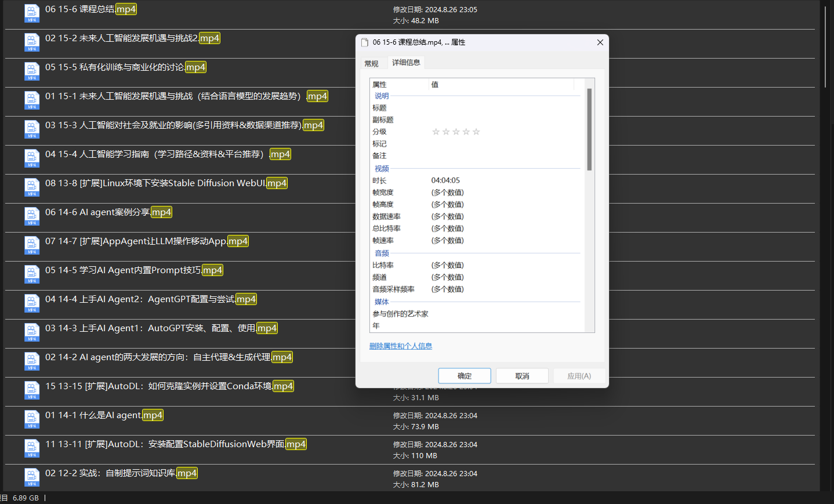Click the 副标题 value field
This screenshot has height=504, width=834.
(506, 120)
